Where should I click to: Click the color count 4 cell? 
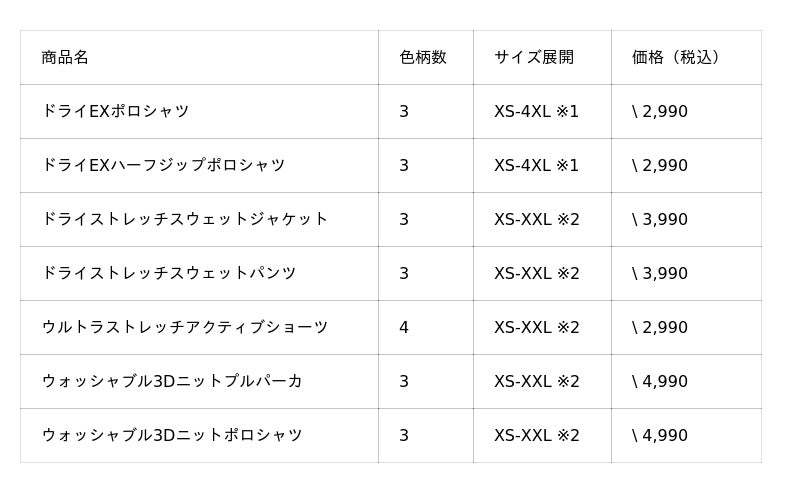coord(404,327)
